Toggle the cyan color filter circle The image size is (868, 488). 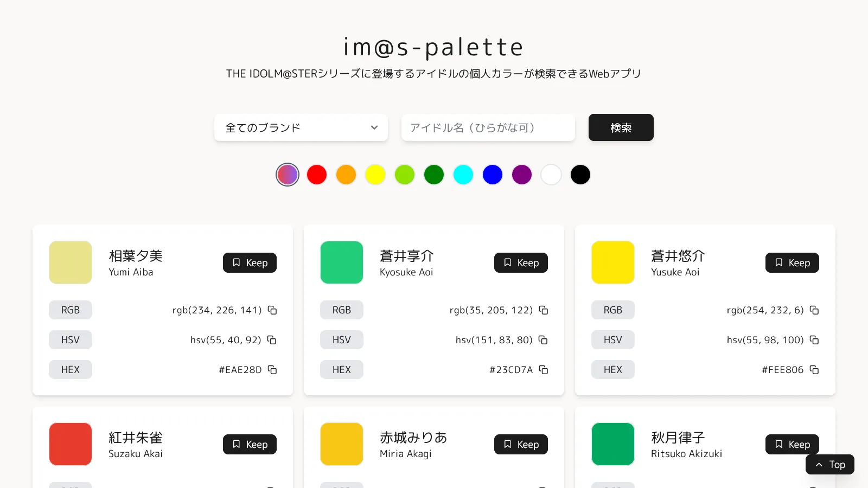[x=463, y=175]
